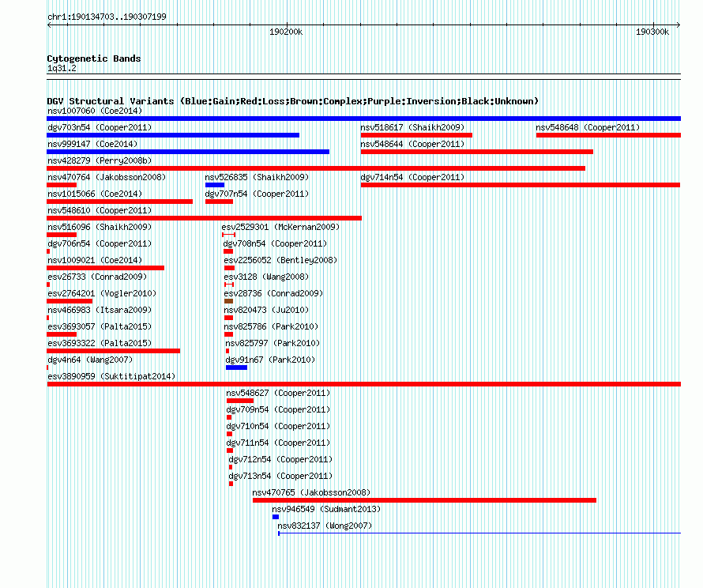703x588 pixels.
Task: Click the DGV Structural Variants track title
Action: [x=293, y=101]
